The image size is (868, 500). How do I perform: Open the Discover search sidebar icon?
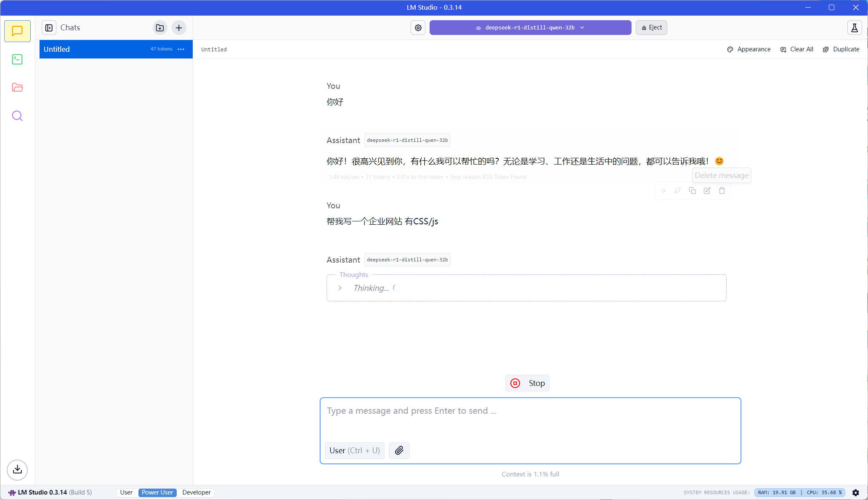click(17, 116)
